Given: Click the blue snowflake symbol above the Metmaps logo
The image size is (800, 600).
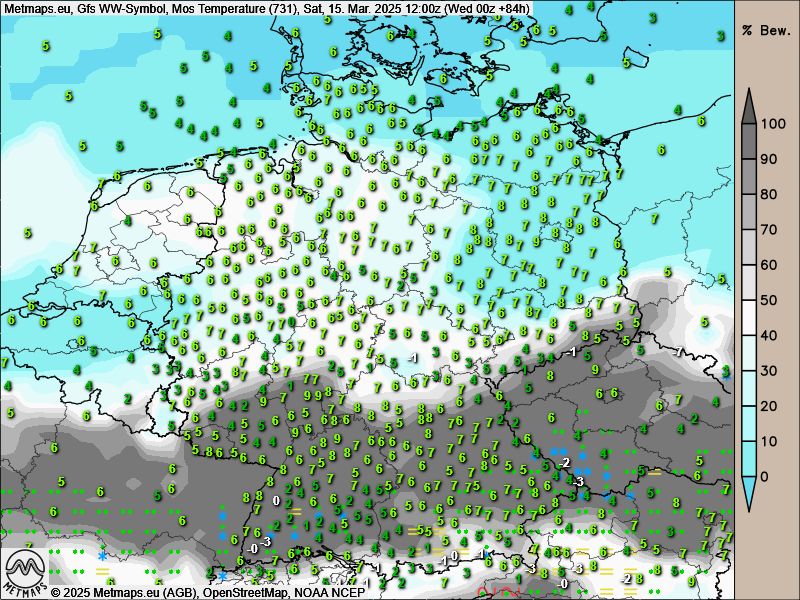Looking at the screenshot, I should tap(102, 555).
